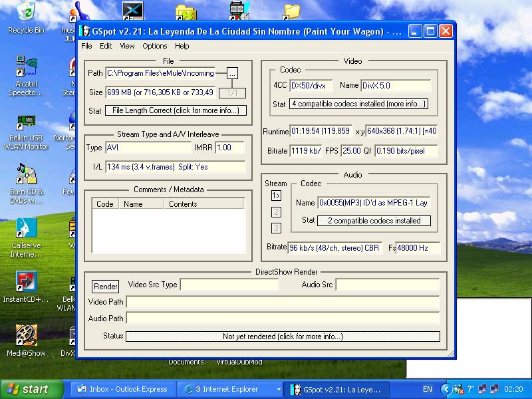Click the IMRR field showing 1.00
Screen dimensions: 532x399
[229, 148]
